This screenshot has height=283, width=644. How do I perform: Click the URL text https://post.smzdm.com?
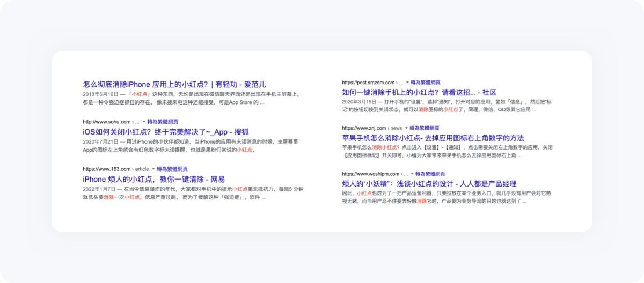tap(368, 83)
